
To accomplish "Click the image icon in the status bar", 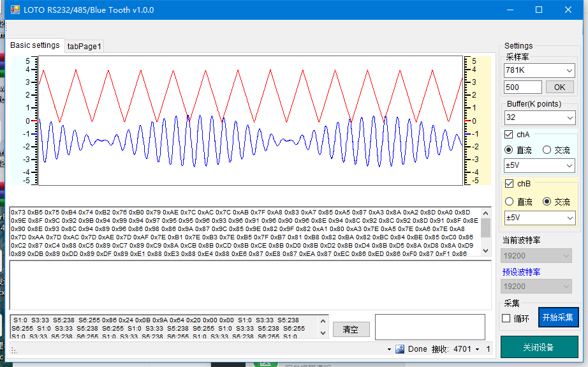I will coord(400,349).
